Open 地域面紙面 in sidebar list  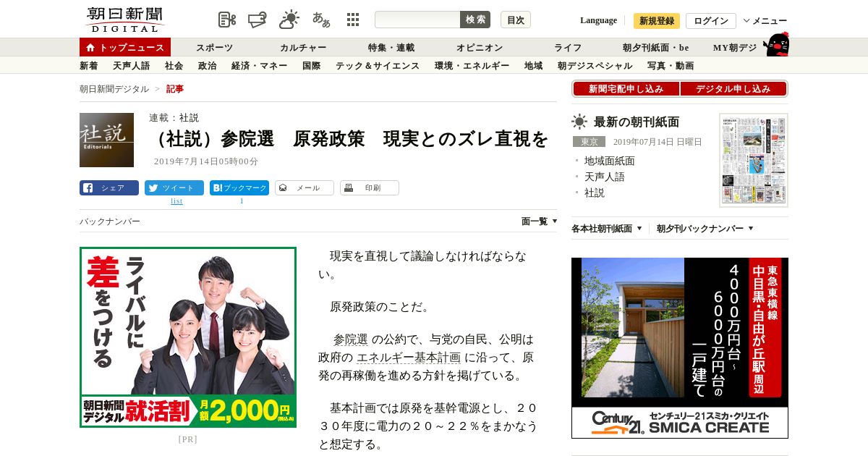click(x=610, y=161)
